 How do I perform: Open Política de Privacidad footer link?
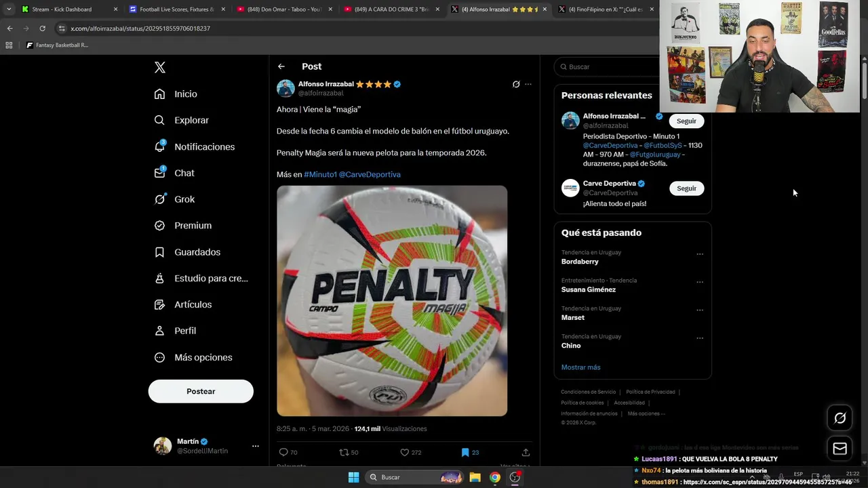pos(650,392)
